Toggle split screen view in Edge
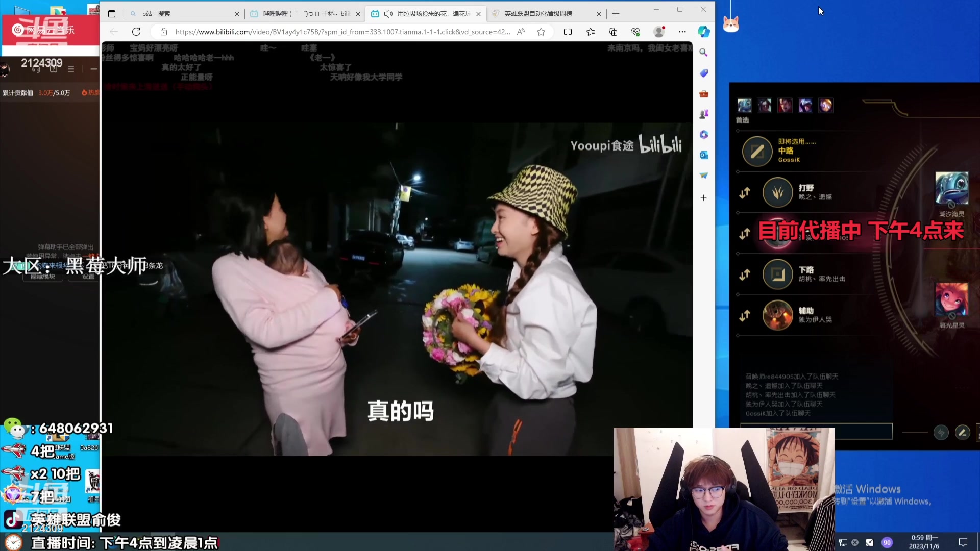 pos(568,32)
